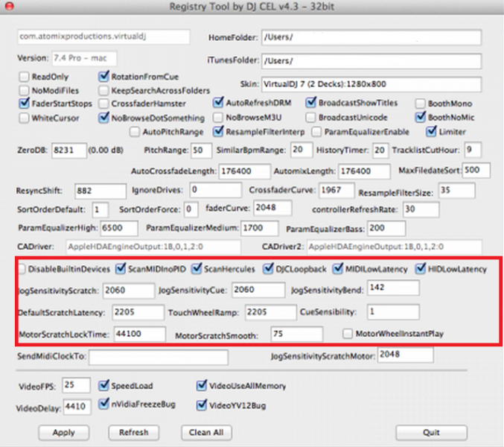Screen dimensions: 504x447
Task: Click the Quit button
Action: [x=431, y=433]
